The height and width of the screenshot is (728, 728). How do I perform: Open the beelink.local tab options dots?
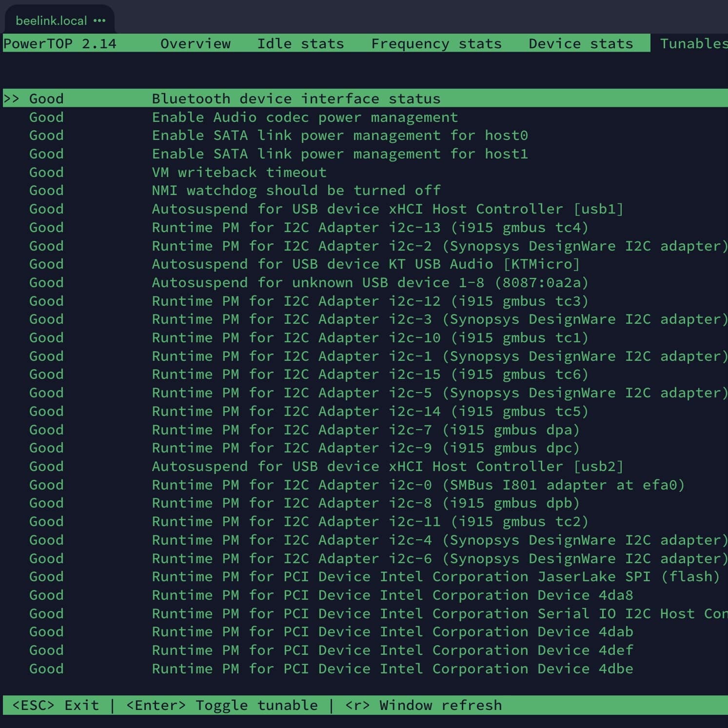coord(99,20)
